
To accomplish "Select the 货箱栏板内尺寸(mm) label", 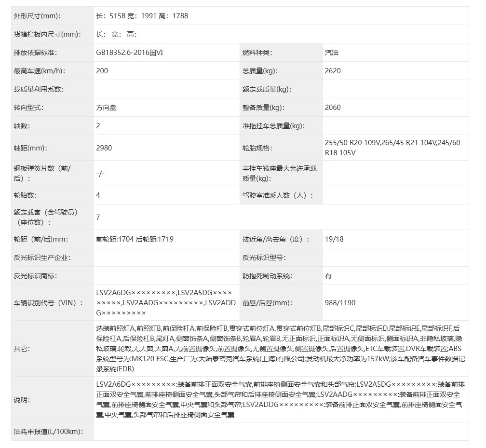I will (x=47, y=34).
